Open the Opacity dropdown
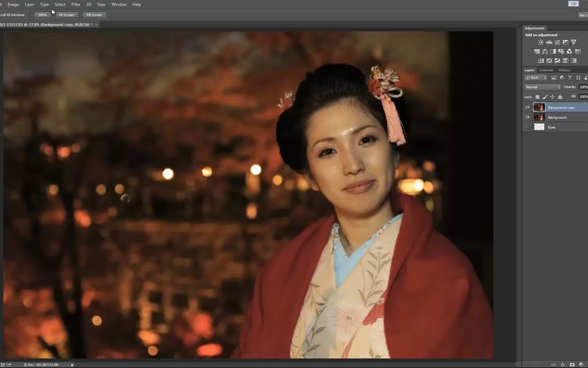The height and width of the screenshot is (368, 588). (583, 87)
